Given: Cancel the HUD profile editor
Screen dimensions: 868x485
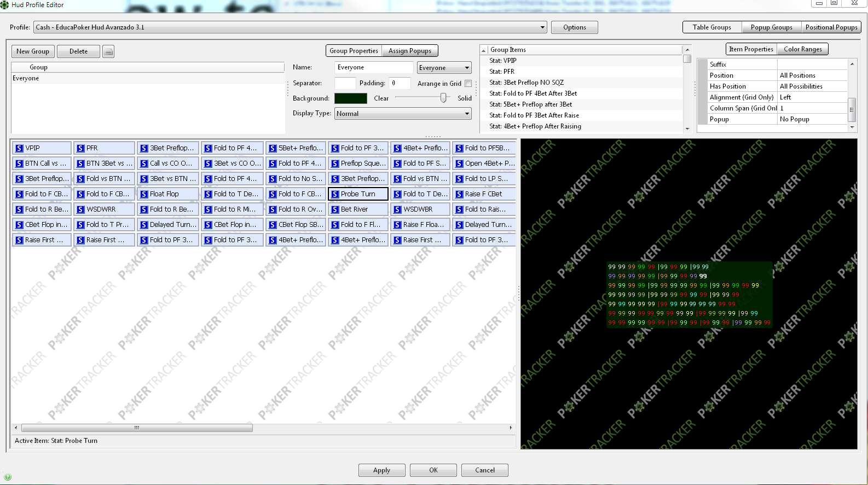Looking at the screenshot, I should [x=484, y=470].
